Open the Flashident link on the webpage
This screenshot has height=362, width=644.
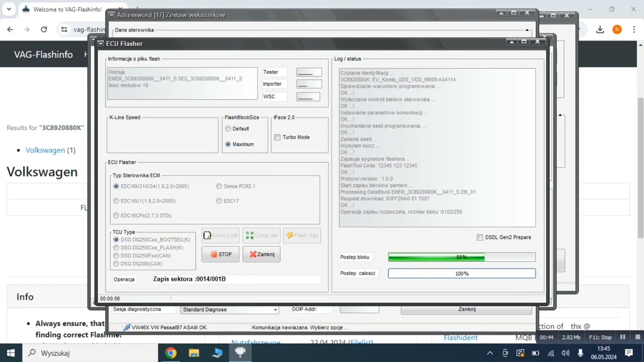pos(460,337)
